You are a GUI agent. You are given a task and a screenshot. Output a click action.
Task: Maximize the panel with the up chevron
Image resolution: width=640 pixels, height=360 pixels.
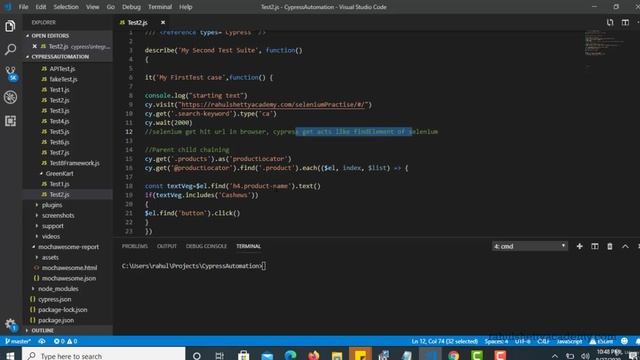coord(625,246)
